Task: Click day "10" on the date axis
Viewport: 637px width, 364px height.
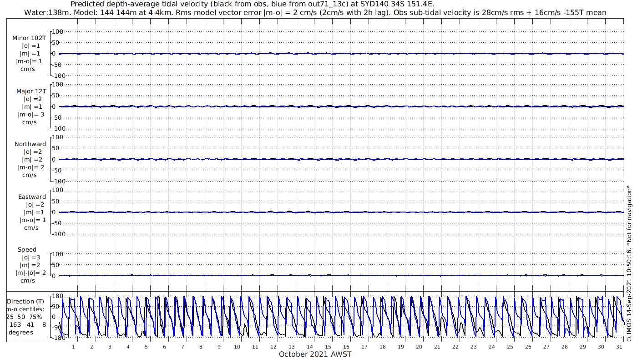Action: coord(237,347)
